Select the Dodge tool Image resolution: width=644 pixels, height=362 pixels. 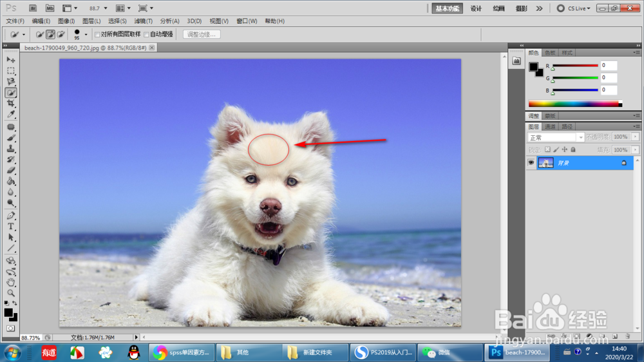(x=11, y=203)
